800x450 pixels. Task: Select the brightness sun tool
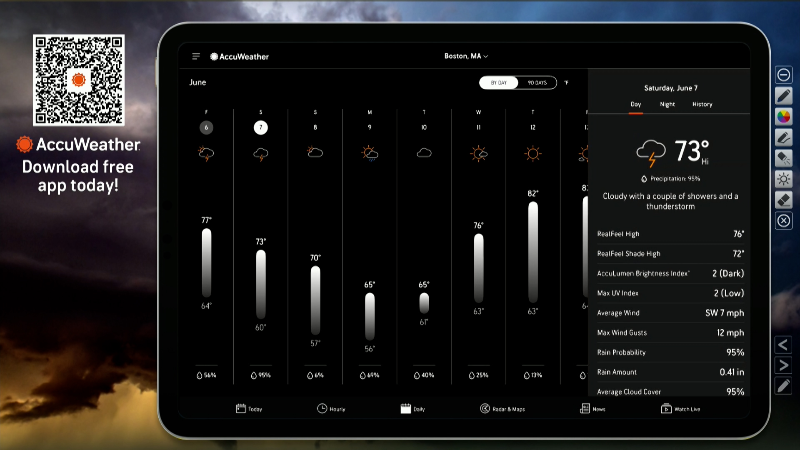coord(784,179)
